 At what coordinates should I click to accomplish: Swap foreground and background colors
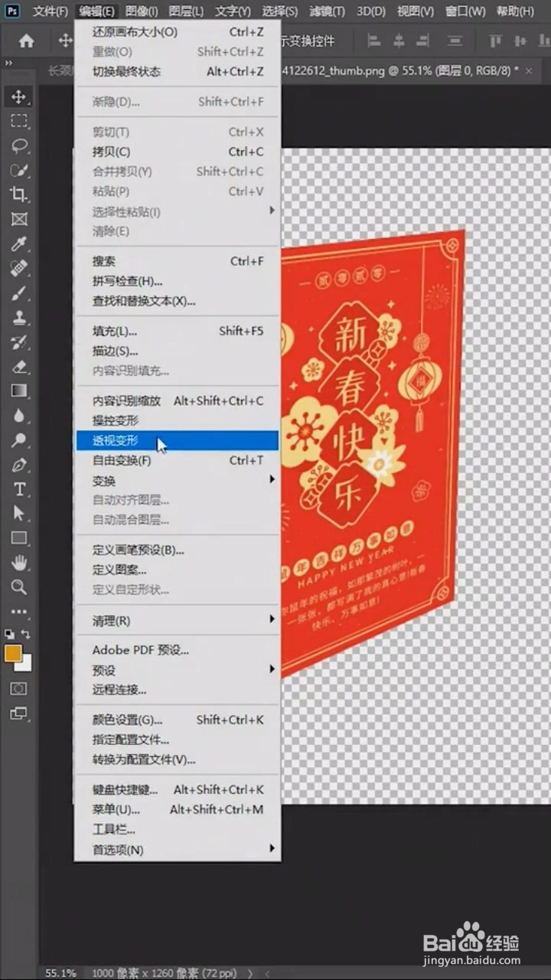pyautogui.click(x=27, y=634)
